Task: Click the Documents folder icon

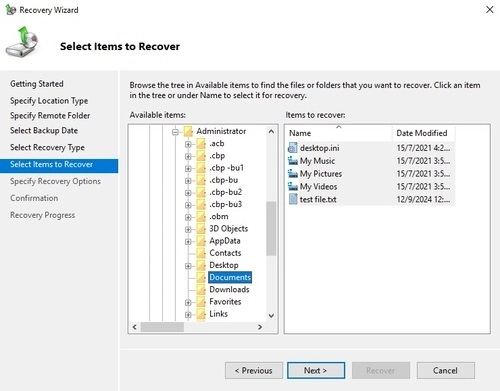Action: (x=201, y=277)
